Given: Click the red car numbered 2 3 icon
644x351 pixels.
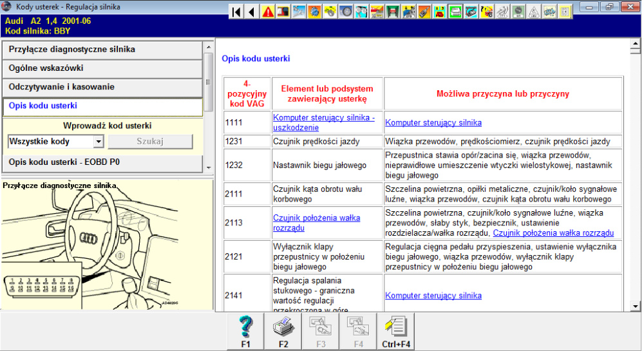Looking at the screenshot, I should tap(440, 12).
